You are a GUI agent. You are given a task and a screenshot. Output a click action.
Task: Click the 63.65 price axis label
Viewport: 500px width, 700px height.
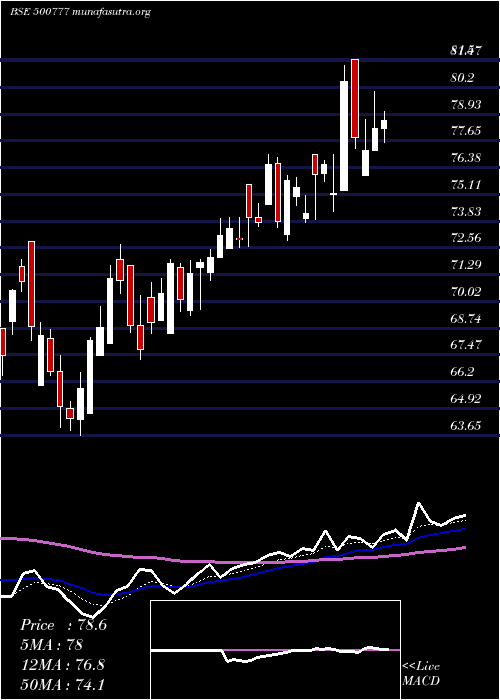(466, 425)
